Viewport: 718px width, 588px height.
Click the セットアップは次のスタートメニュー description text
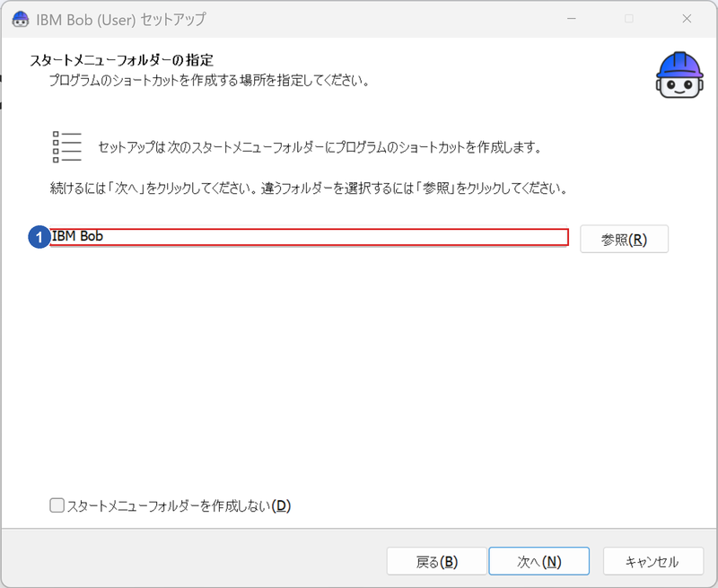[320, 147]
